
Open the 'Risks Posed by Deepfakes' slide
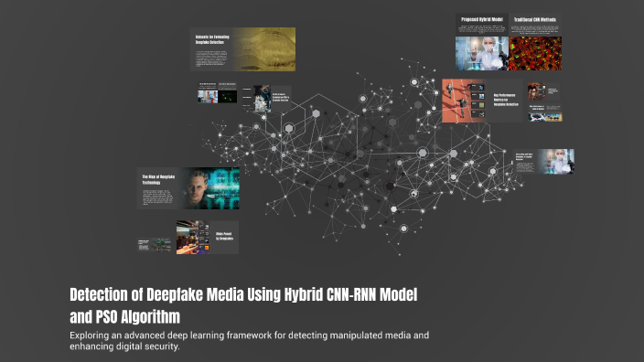coord(208,238)
